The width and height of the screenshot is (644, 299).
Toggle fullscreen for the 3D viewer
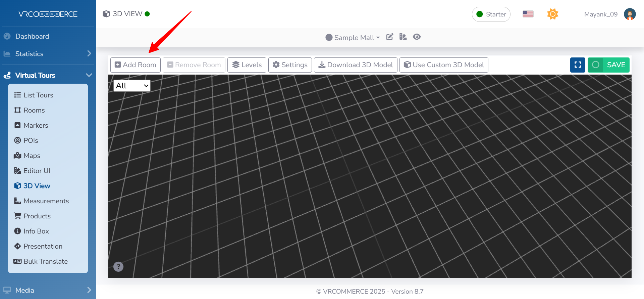(578, 65)
